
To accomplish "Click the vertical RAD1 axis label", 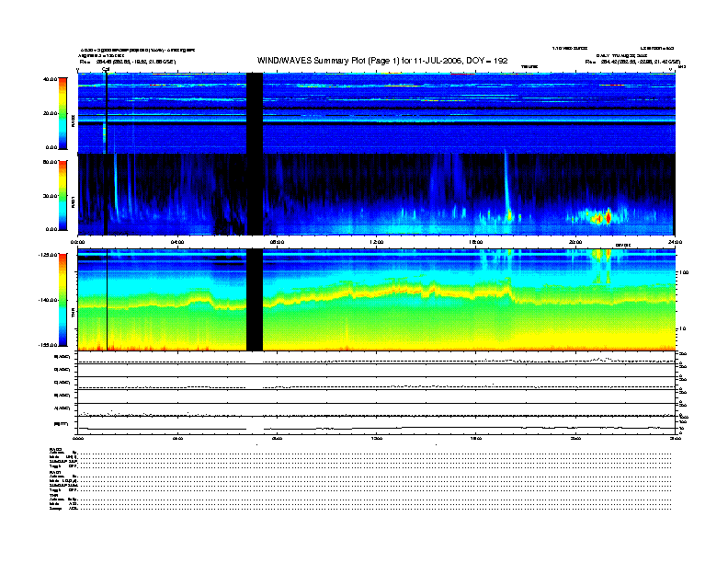I will pos(73,202).
